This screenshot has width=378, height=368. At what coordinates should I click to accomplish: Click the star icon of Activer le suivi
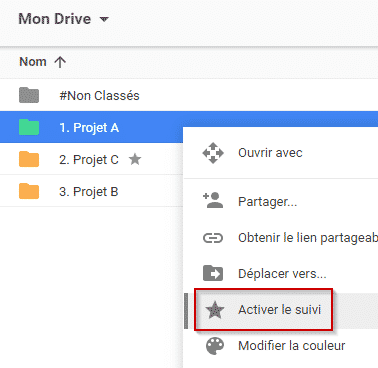(x=215, y=310)
